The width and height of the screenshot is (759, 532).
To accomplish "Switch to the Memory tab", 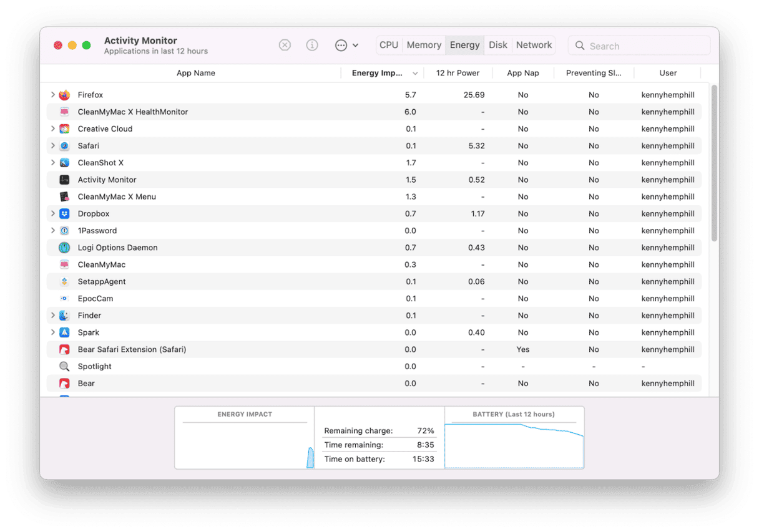I will pyautogui.click(x=424, y=45).
